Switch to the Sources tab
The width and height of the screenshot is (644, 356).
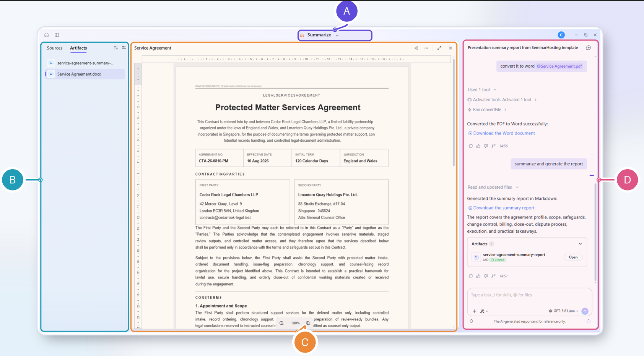coord(55,48)
